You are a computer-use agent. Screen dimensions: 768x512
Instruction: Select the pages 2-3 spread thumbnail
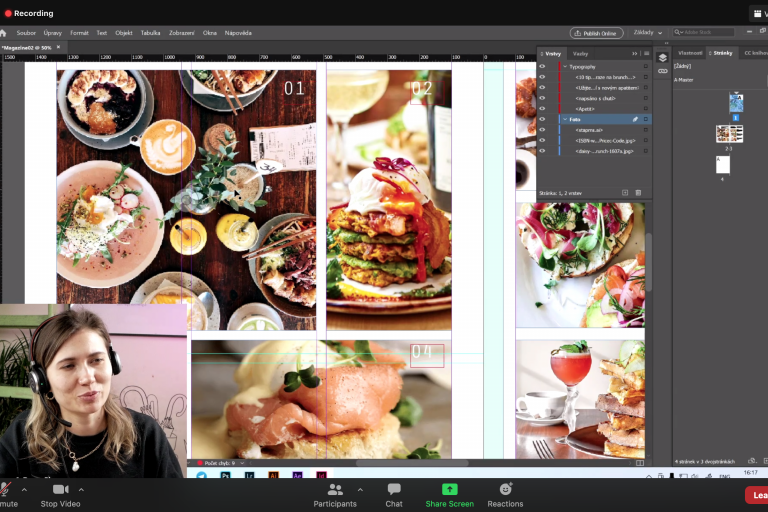(729, 134)
